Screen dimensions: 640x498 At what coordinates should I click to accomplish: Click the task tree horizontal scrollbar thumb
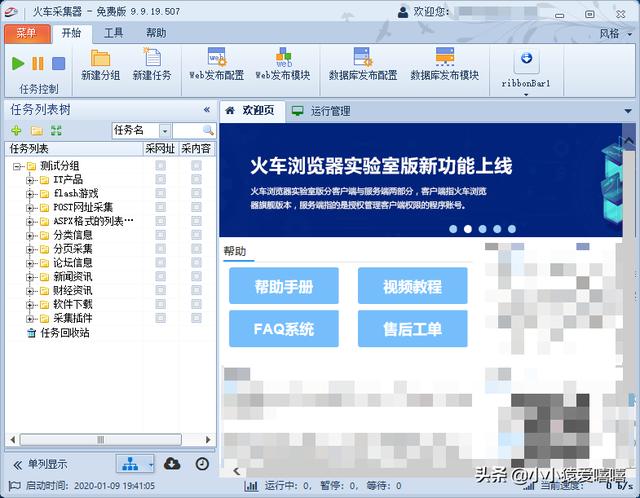click(100, 440)
